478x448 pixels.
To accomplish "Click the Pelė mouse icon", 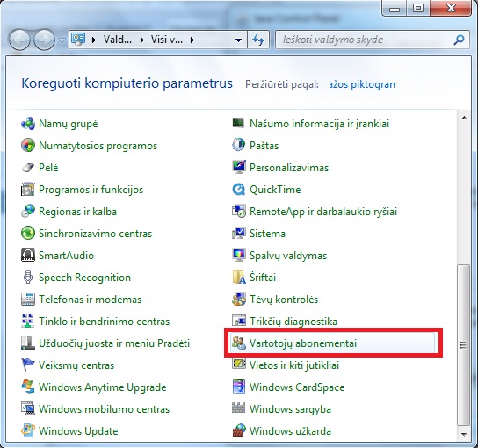I will 28,168.
